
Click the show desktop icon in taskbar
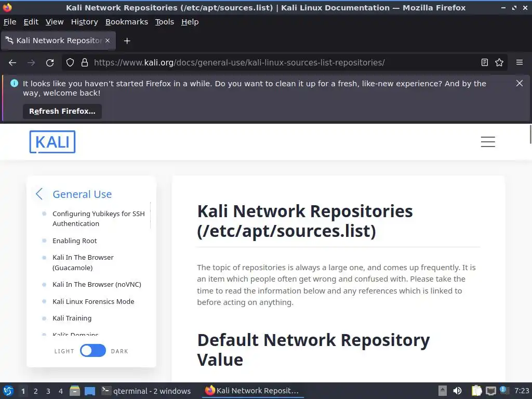90,391
